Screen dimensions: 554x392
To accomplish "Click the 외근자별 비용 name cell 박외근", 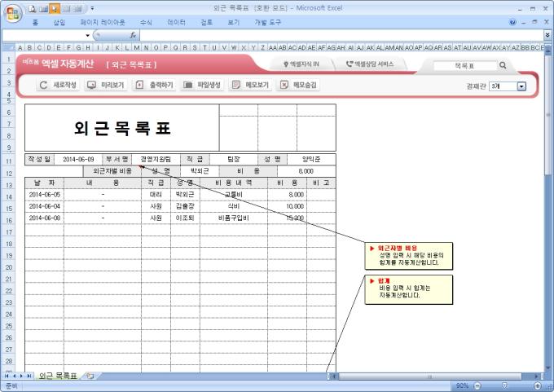I will 200,171.
